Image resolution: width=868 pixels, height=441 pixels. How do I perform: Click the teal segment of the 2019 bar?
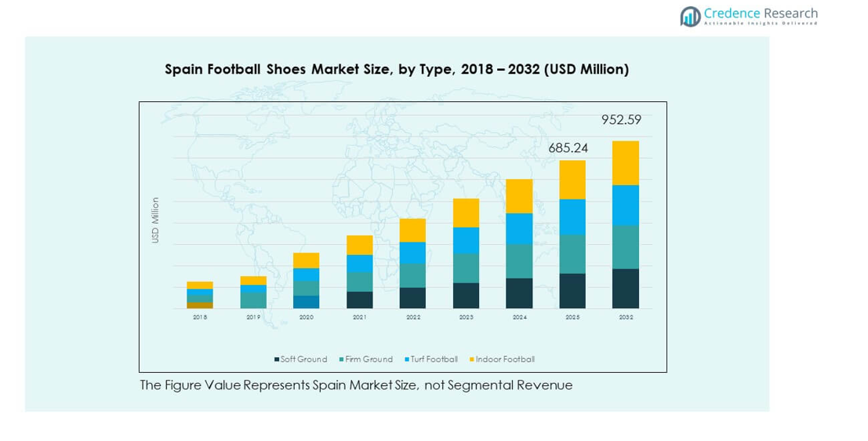point(253,300)
